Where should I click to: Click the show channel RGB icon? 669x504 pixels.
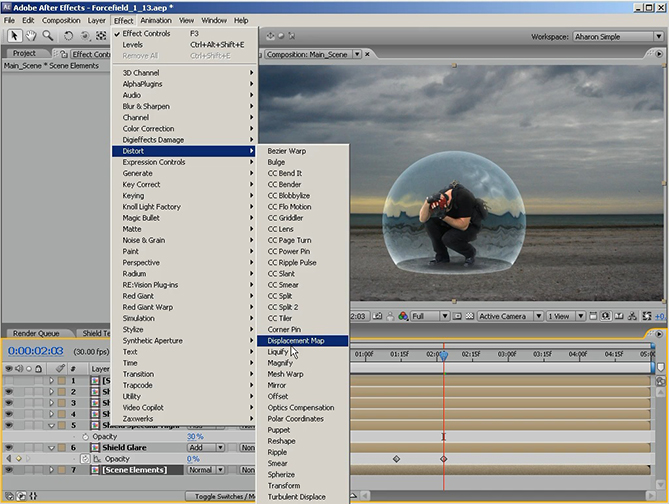pyautogui.click(x=403, y=316)
